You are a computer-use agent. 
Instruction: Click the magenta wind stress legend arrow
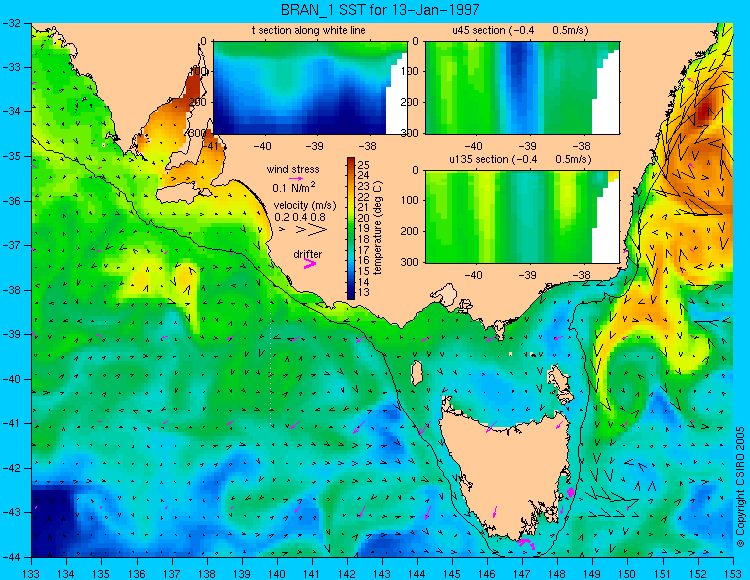coord(295,179)
